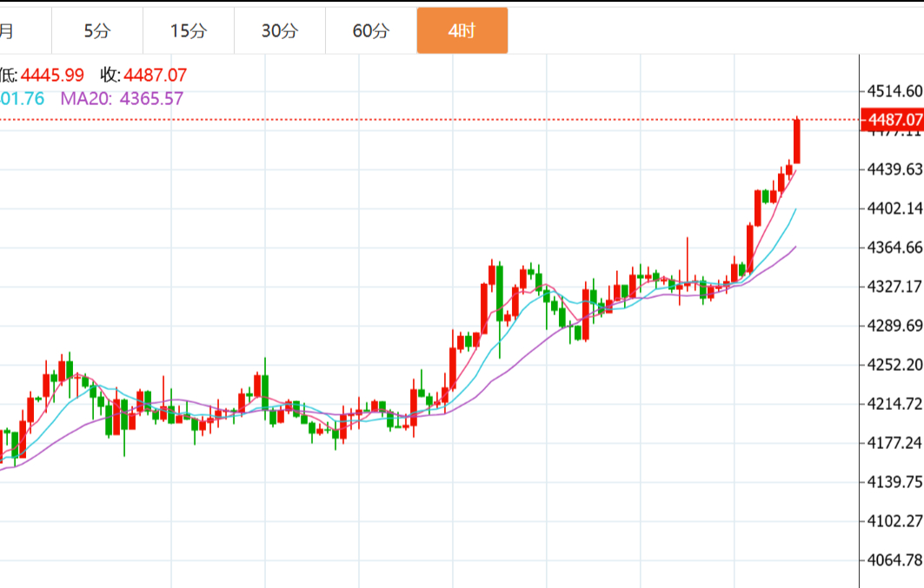Switch chart to 60分 interval

(371, 31)
